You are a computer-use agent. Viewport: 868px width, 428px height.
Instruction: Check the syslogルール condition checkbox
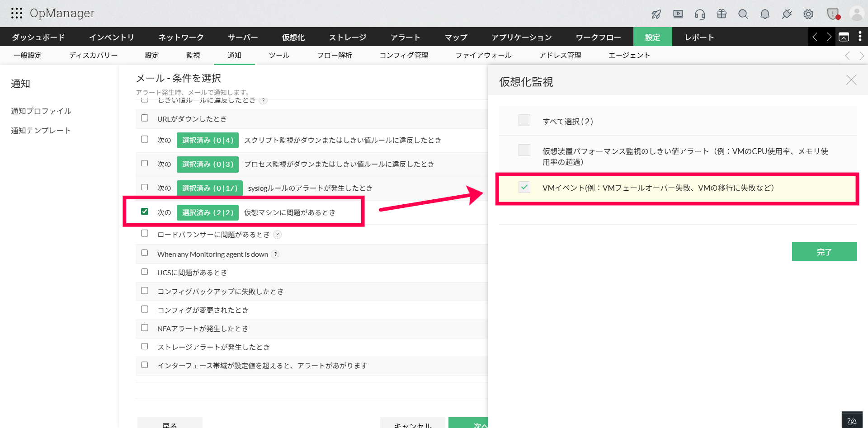coord(145,187)
